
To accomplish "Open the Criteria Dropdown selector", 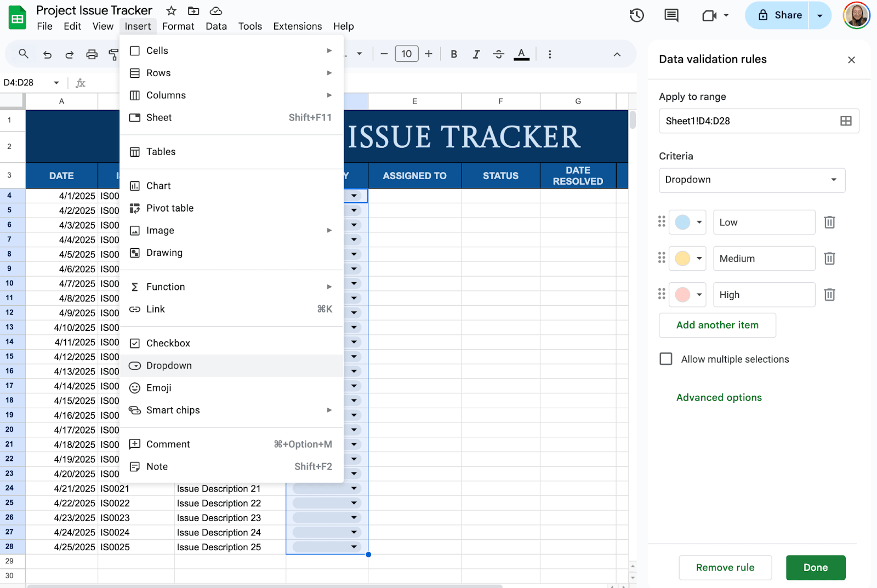I will point(751,180).
